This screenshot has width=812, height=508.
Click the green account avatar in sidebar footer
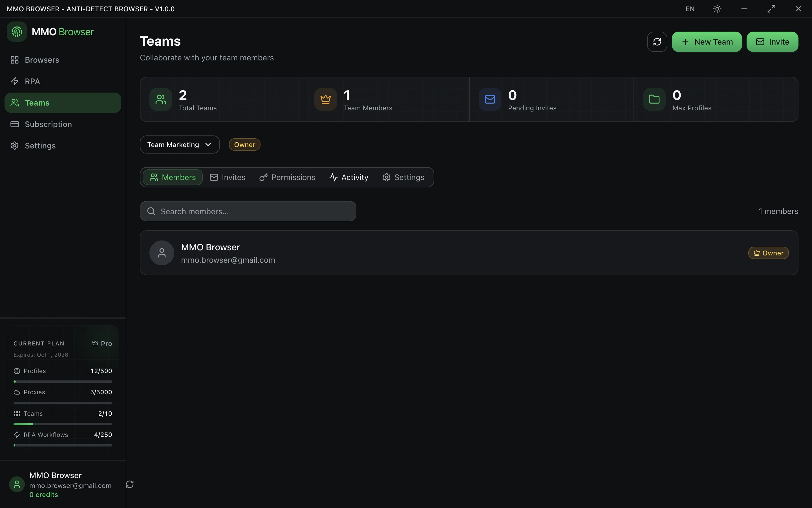pyautogui.click(x=17, y=484)
